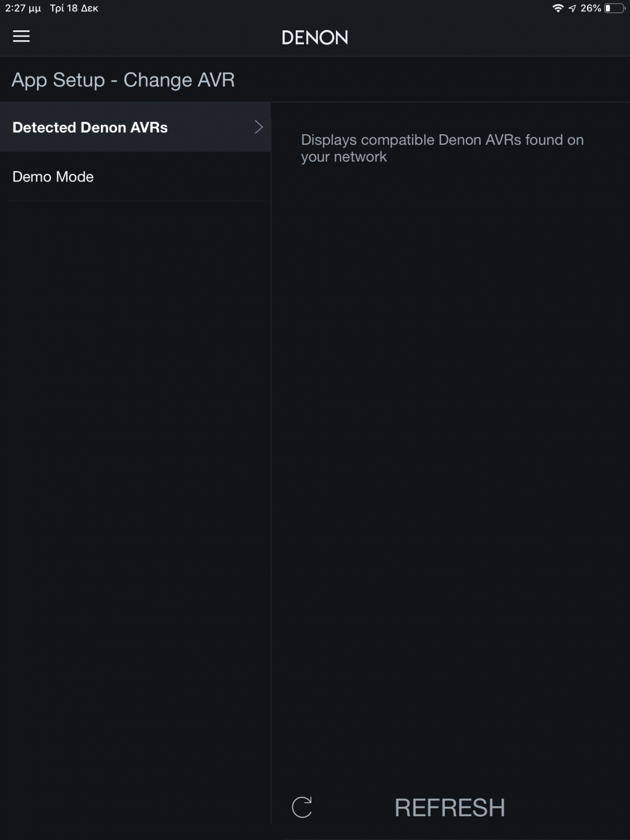Open the hamburger menu
This screenshot has height=840, width=630.
click(x=21, y=37)
